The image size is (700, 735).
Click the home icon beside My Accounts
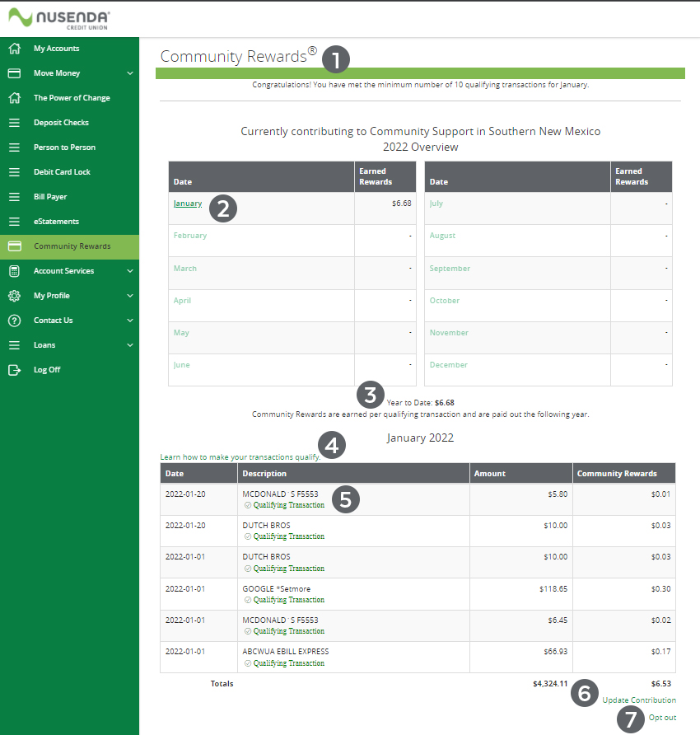tap(15, 49)
